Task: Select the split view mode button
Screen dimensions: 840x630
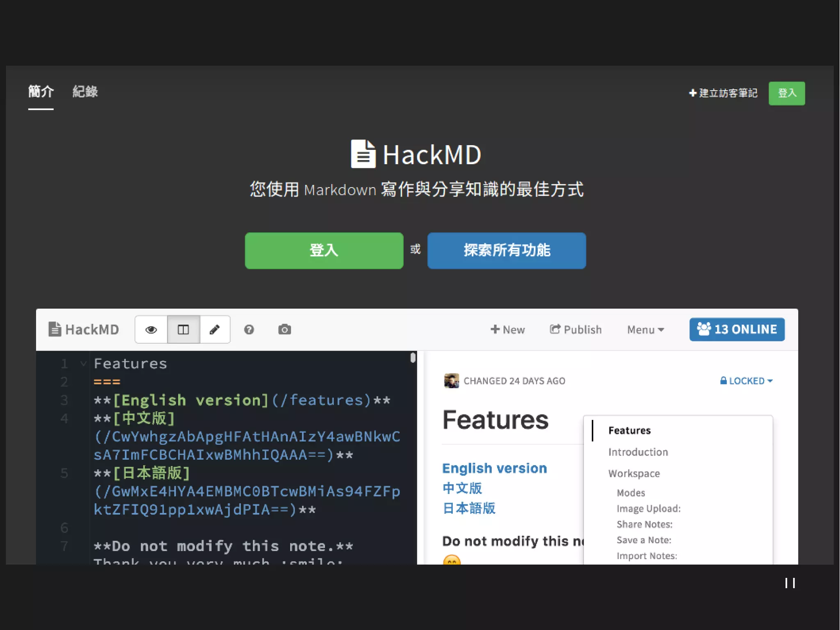Action: point(183,330)
